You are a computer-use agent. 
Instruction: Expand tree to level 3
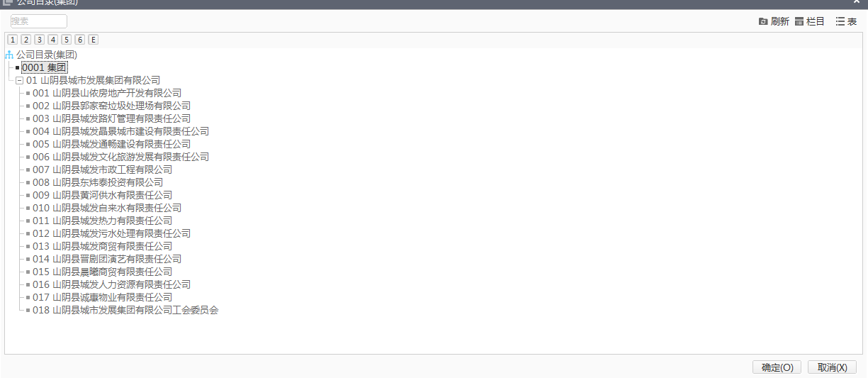[x=39, y=40]
